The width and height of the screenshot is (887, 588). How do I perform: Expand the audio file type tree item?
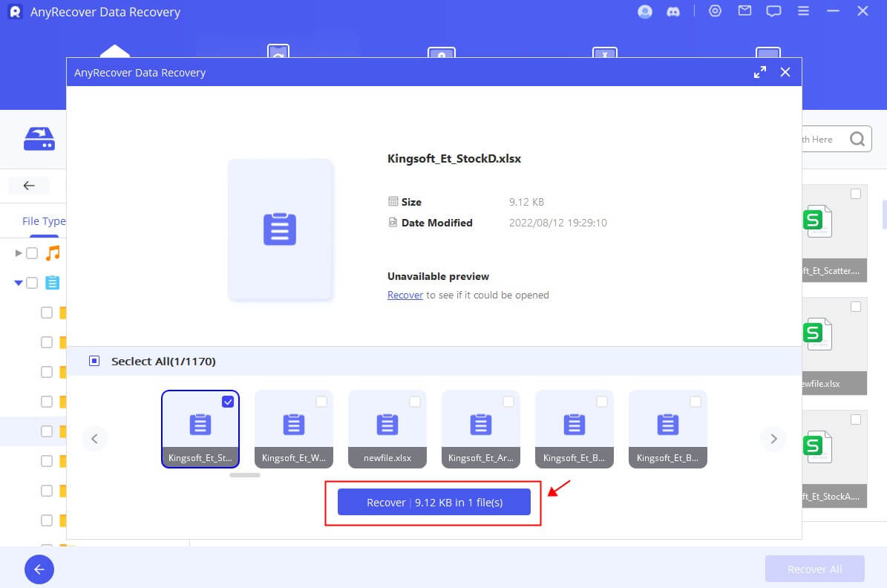tap(18, 252)
